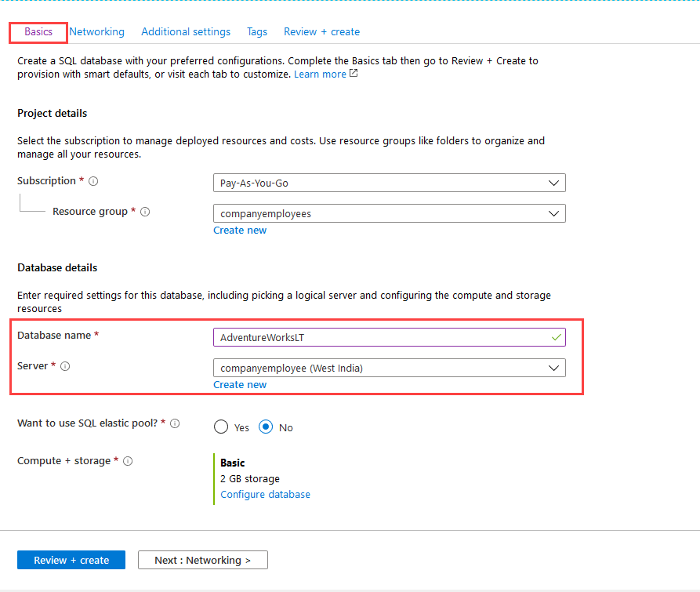Viewport: 700px width, 592px height.
Task: Click Create new under Resource group
Action: [240, 231]
